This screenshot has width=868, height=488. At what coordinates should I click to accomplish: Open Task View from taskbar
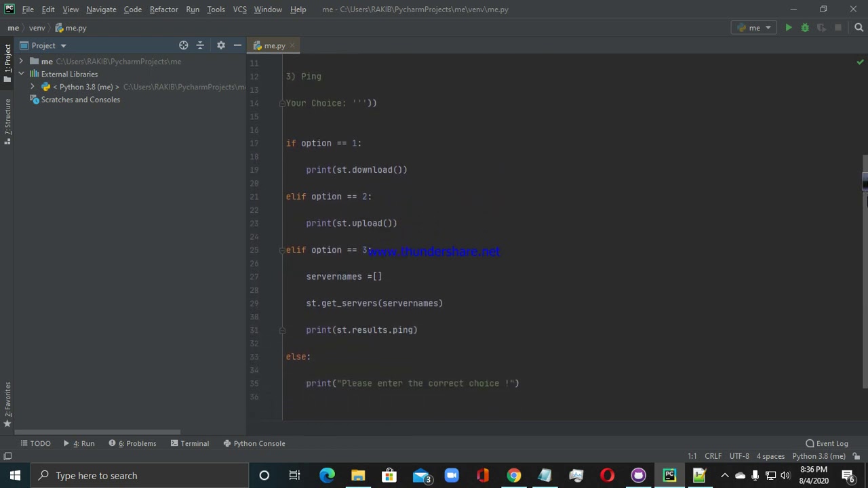[294, 475]
